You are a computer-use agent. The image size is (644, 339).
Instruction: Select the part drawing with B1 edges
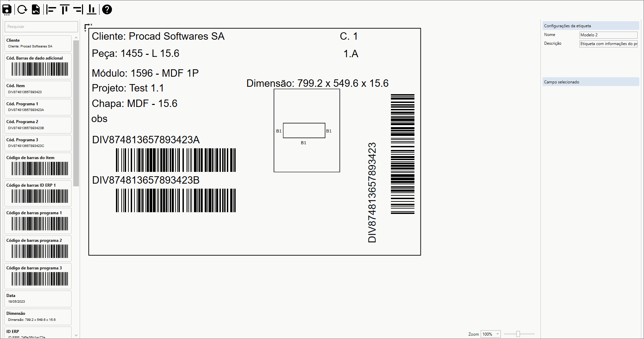[x=307, y=130]
